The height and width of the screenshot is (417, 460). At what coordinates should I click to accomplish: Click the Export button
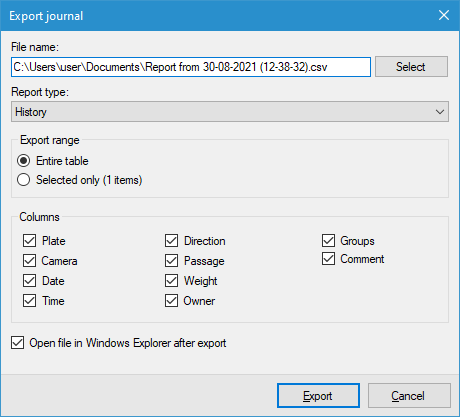click(x=318, y=395)
